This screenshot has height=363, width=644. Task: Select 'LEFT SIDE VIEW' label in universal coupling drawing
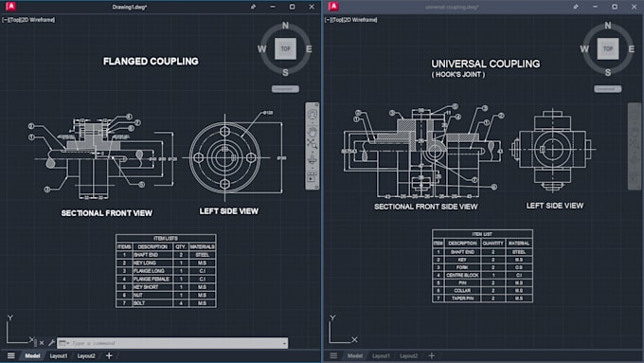pos(555,206)
